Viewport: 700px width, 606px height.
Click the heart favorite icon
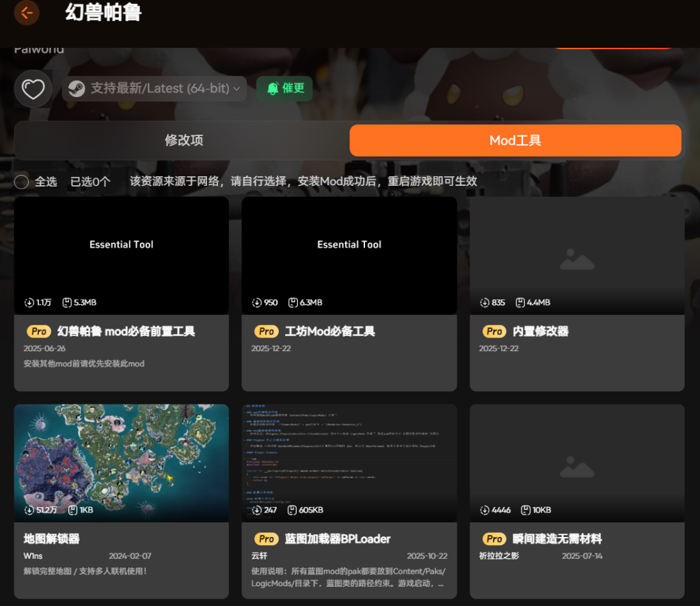tap(33, 89)
